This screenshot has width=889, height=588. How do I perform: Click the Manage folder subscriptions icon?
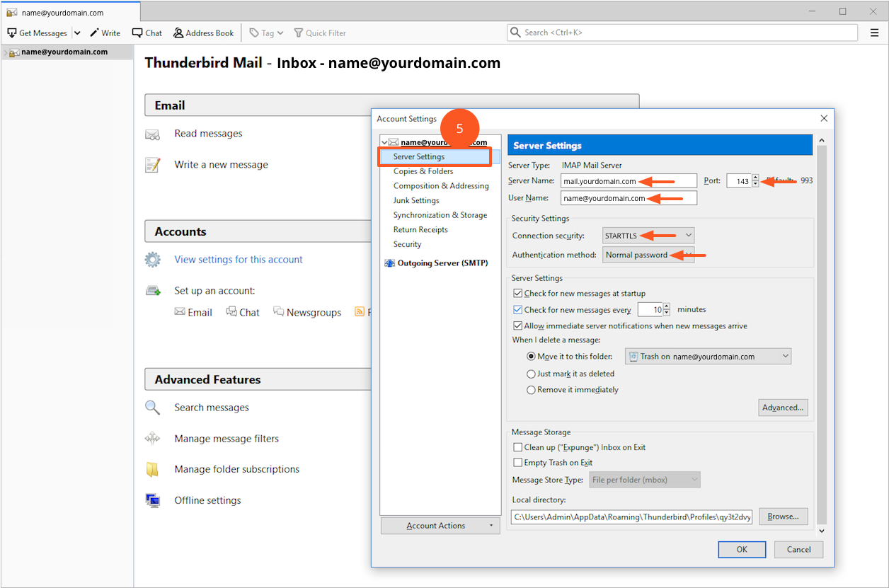click(x=152, y=470)
